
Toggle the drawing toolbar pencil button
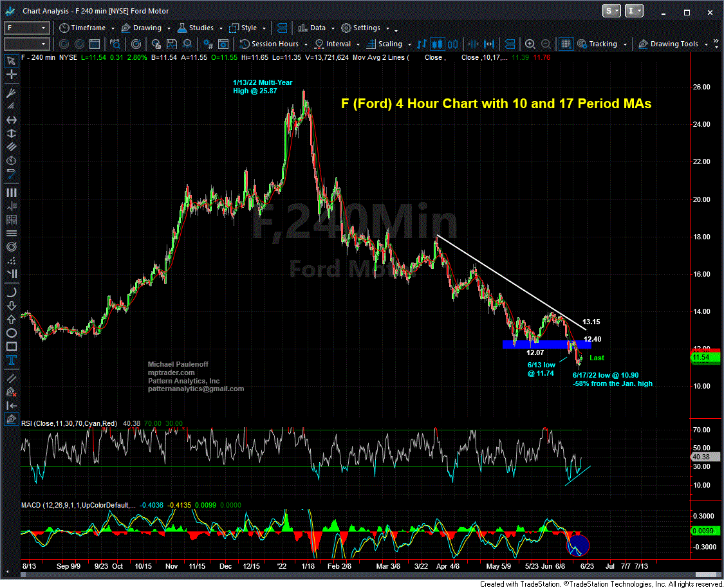(x=11, y=419)
